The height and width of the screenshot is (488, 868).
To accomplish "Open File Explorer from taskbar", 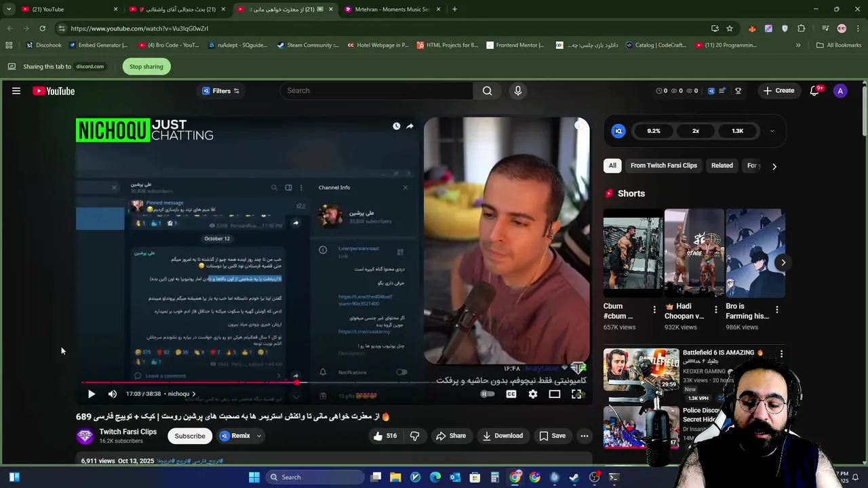I will [x=395, y=477].
